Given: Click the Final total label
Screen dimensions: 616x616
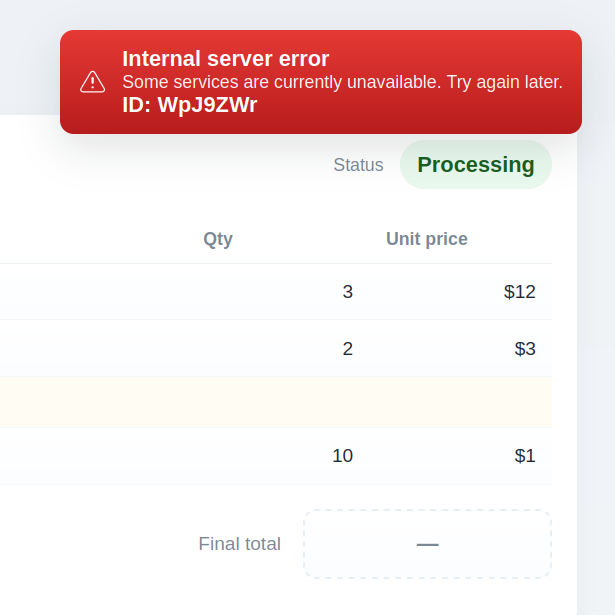Looking at the screenshot, I should pos(240,544).
